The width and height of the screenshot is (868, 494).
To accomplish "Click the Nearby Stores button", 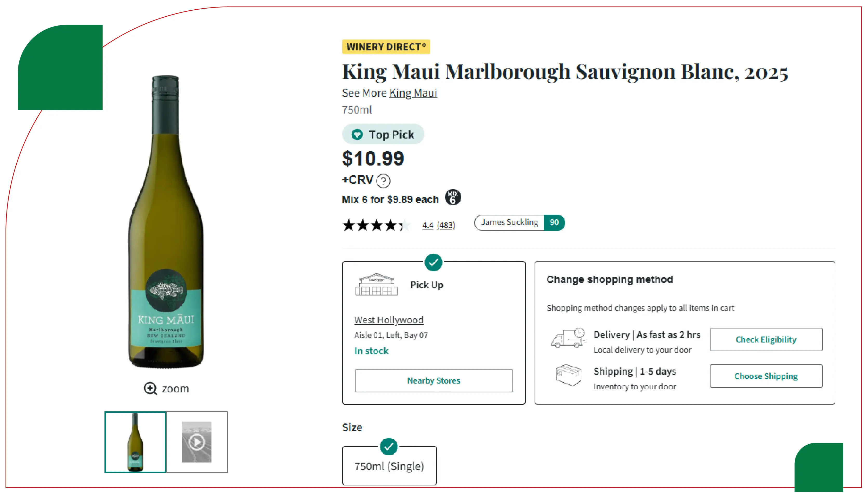I will (433, 381).
